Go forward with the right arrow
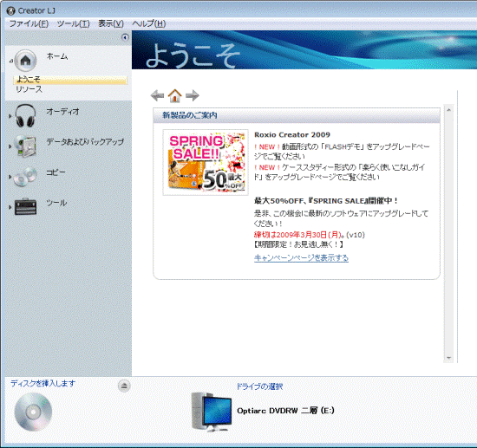Image resolution: width=477 pixels, height=448 pixels. point(193,95)
